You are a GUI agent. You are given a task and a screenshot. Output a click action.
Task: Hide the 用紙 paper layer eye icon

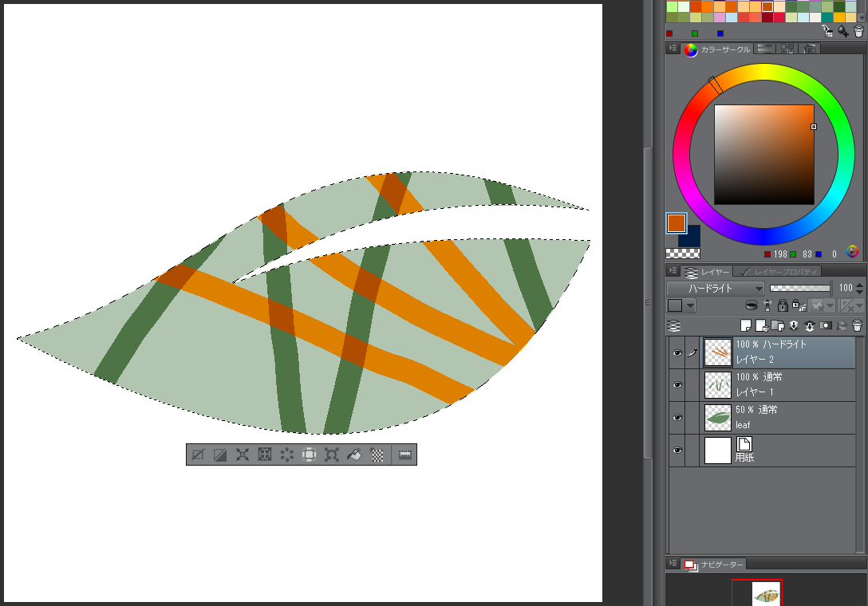click(x=677, y=451)
